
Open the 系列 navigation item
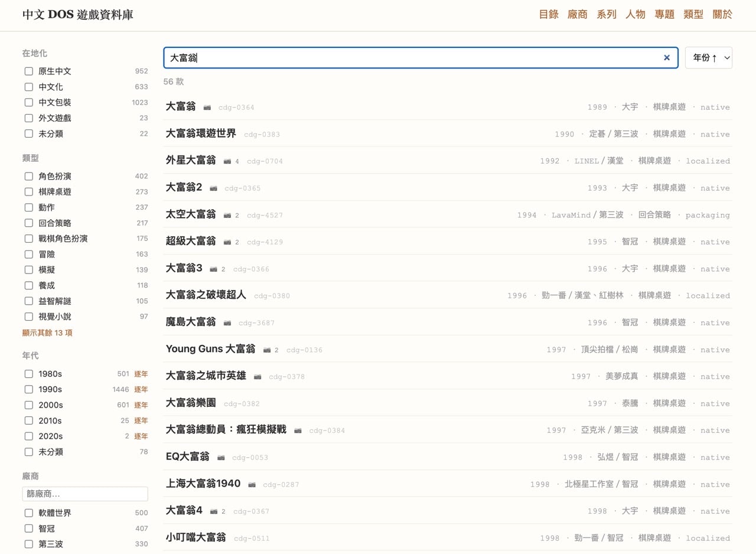(x=607, y=14)
